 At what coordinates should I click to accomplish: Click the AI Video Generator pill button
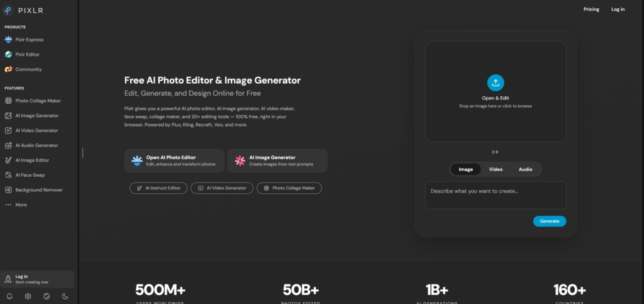[x=222, y=188]
